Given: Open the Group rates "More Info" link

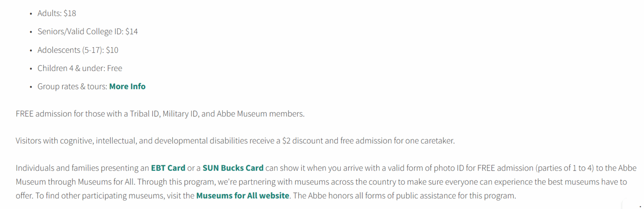Looking at the screenshot, I should (x=127, y=86).
